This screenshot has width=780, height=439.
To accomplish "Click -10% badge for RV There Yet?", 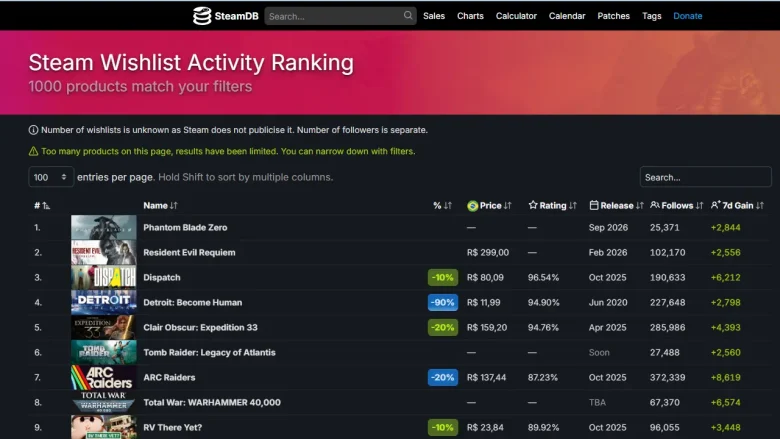I will click(x=443, y=427).
